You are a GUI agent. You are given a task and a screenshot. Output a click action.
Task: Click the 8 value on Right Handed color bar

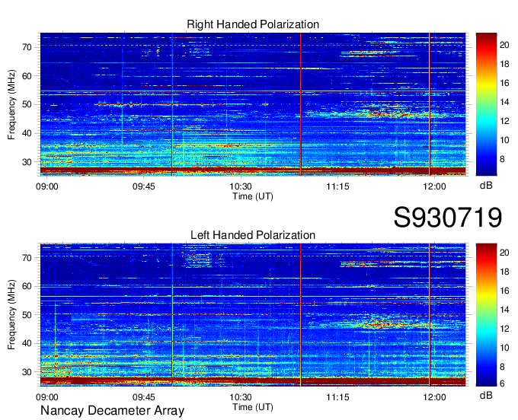502,159
